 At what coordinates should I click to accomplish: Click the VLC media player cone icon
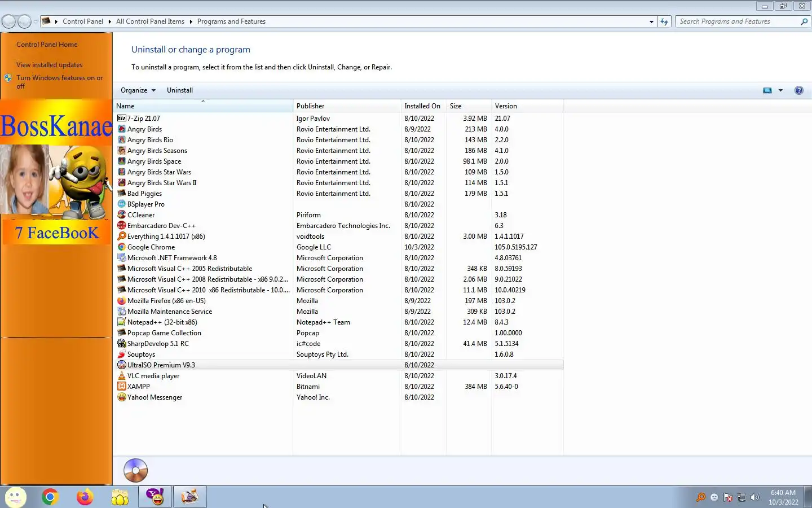[121, 376]
